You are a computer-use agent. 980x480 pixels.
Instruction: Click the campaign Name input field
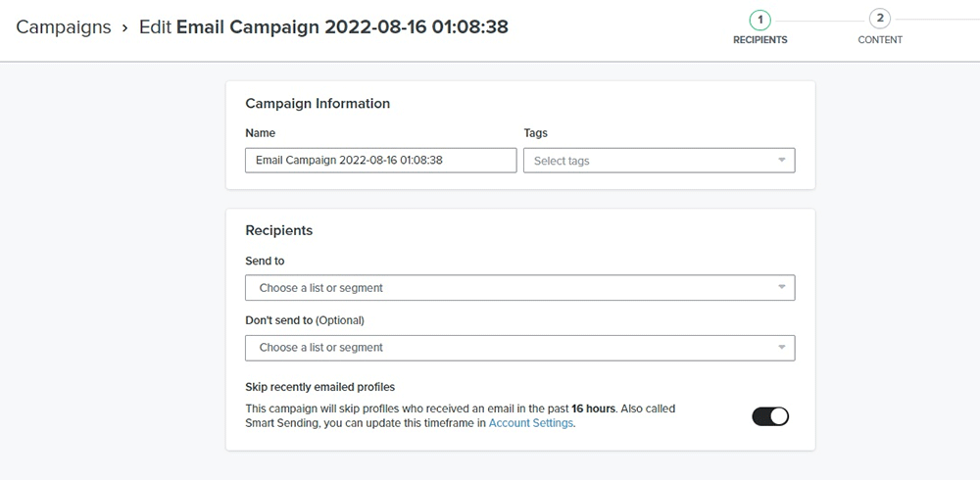click(x=380, y=161)
